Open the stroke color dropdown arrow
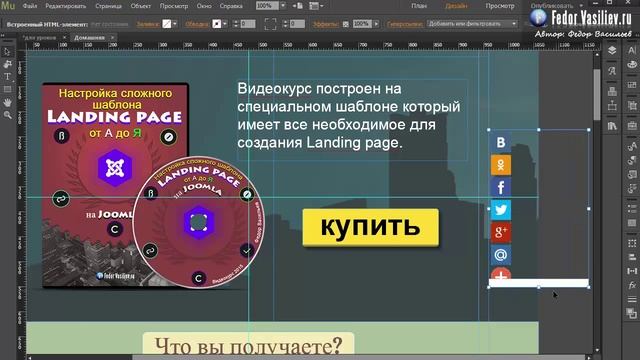The image size is (640, 360). pyautogui.click(x=225, y=24)
